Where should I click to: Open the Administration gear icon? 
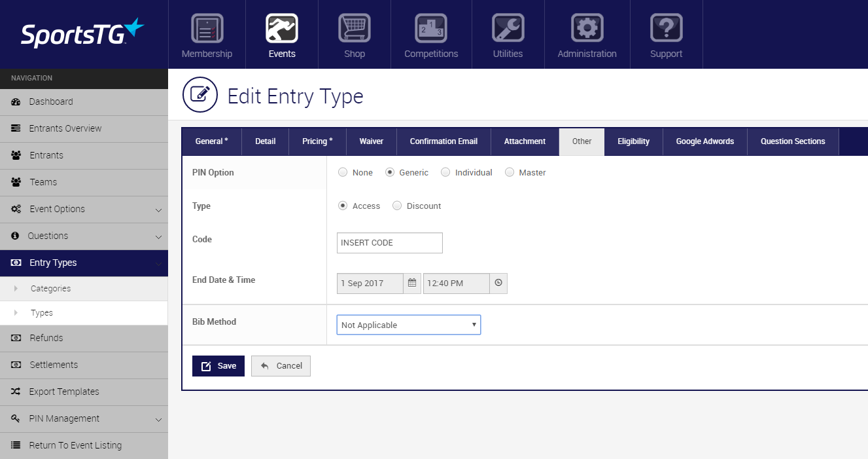pyautogui.click(x=587, y=29)
